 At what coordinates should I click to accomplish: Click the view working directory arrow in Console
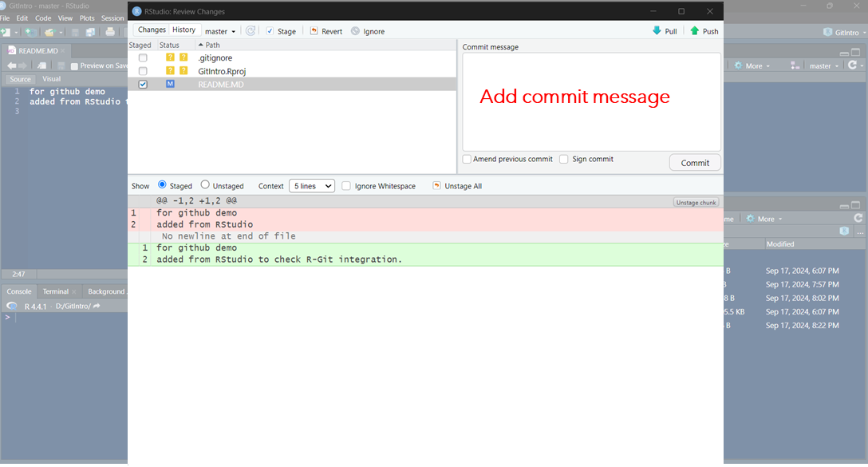97,306
